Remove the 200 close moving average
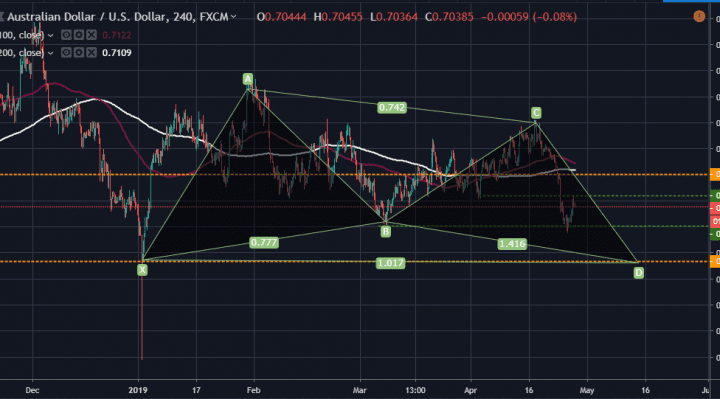 tap(92, 53)
